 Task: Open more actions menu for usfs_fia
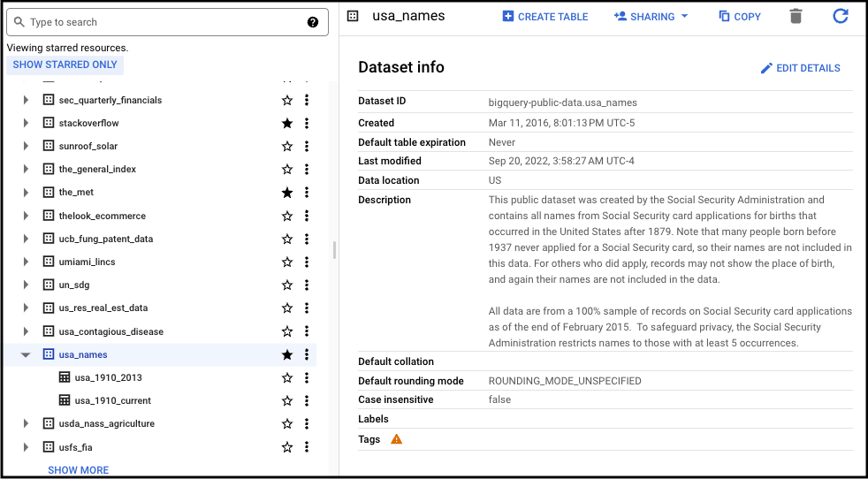point(307,447)
